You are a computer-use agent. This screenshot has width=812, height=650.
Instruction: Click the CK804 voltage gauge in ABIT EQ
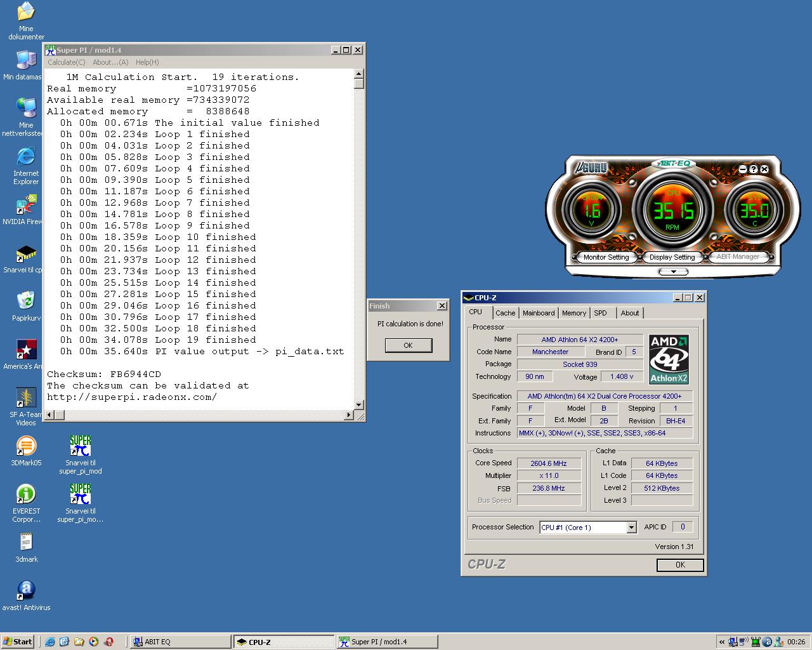(592, 210)
